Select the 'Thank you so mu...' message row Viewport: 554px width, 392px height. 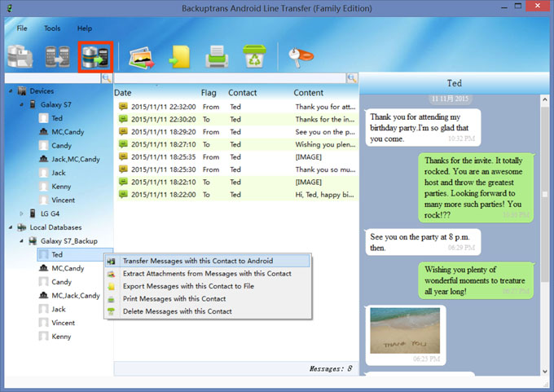point(236,170)
